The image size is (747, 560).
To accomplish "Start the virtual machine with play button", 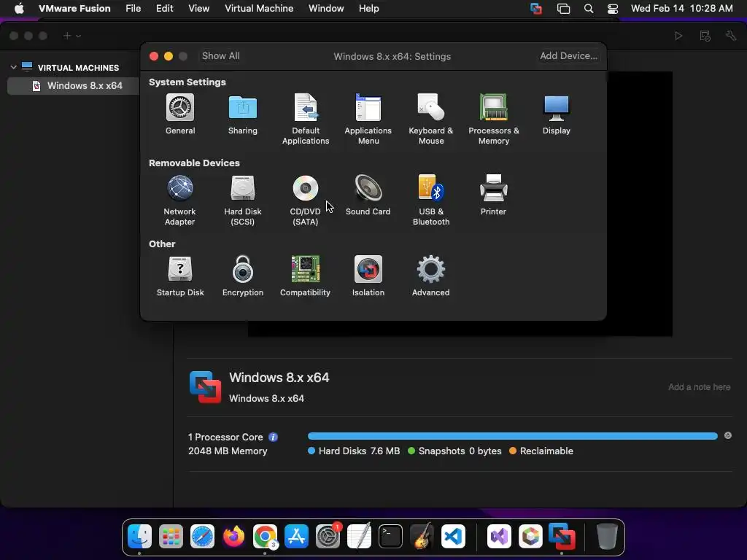I will point(678,36).
